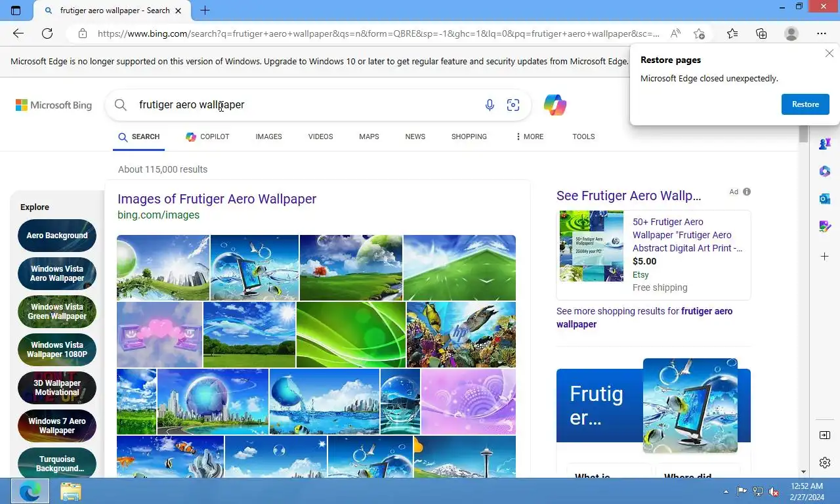Image resolution: width=840 pixels, height=504 pixels.
Task: Select 3D Wallpaper Motivational chip
Action: pyautogui.click(x=57, y=388)
